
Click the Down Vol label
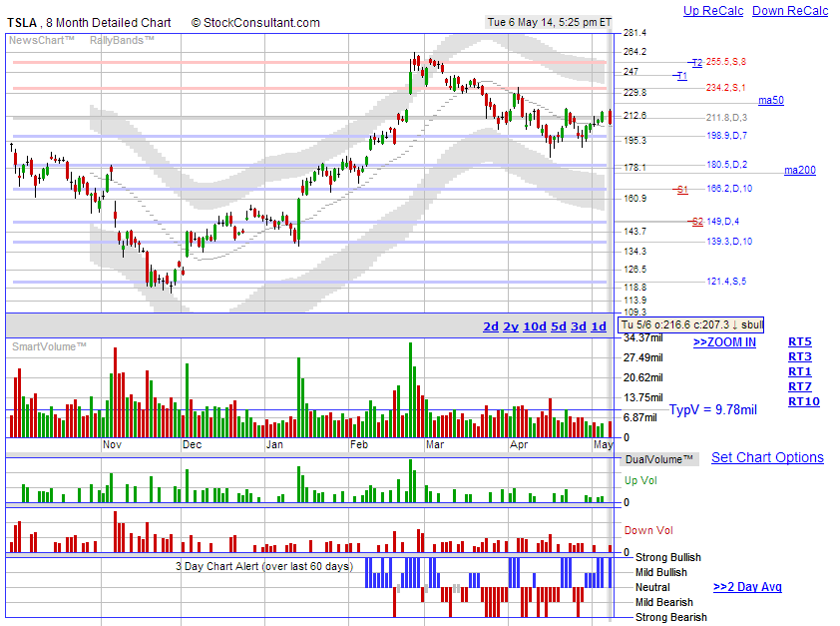(648, 530)
